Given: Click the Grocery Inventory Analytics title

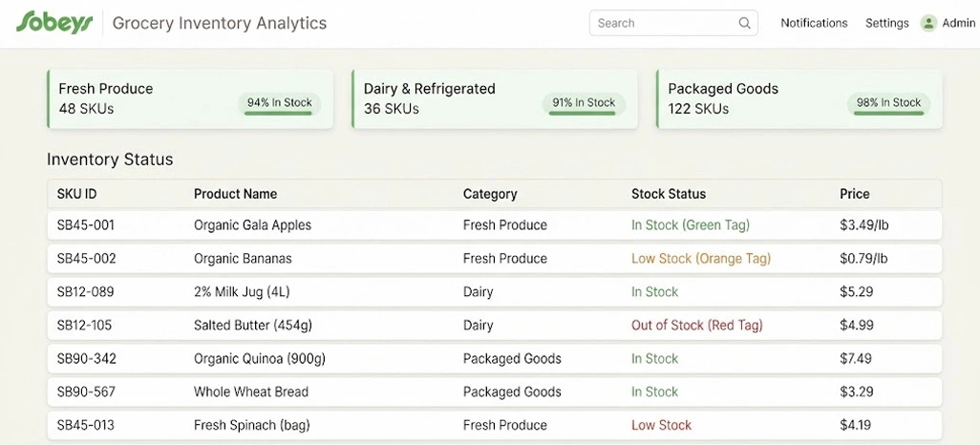Looking at the screenshot, I should [220, 23].
